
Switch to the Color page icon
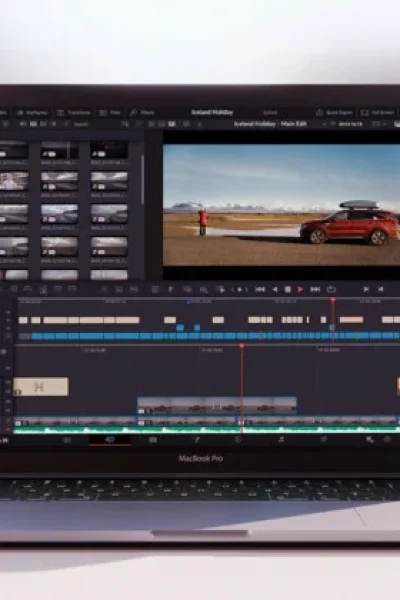click(238, 440)
